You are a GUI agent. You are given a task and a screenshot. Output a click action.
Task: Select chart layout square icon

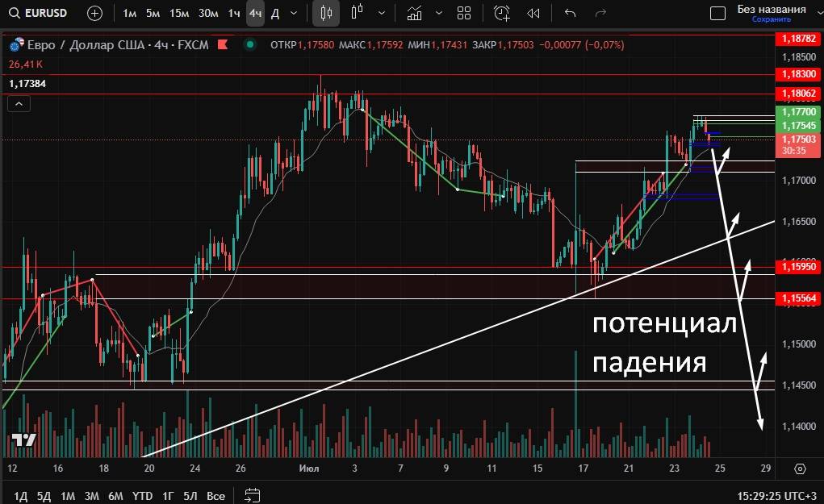(x=717, y=13)
